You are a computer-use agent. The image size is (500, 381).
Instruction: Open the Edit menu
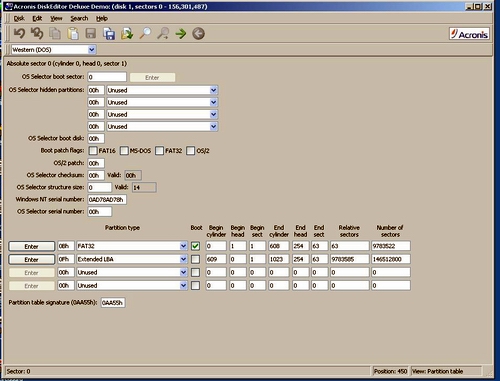tap(37, 18)
